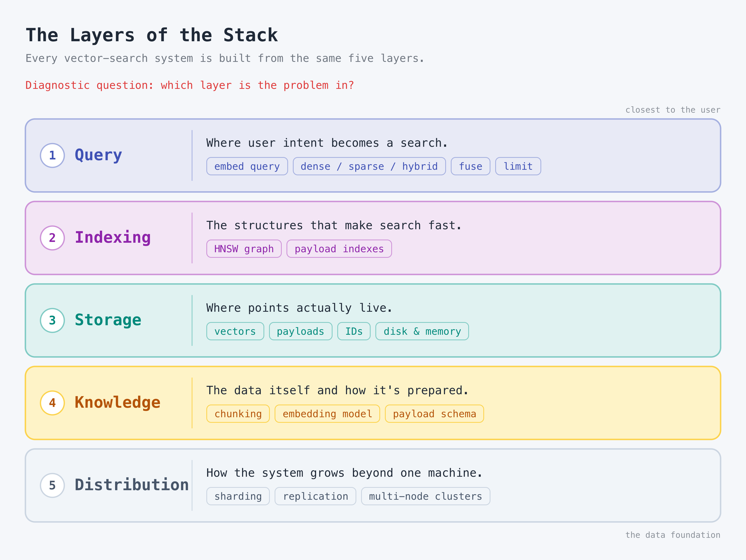Click the number 3 circle badge
746x560 pixels.
point(52,320)
